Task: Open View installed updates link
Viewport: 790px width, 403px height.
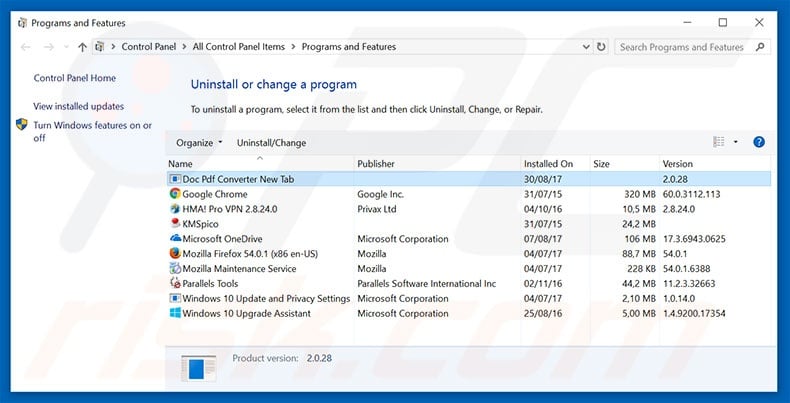Action: (79, 106)
